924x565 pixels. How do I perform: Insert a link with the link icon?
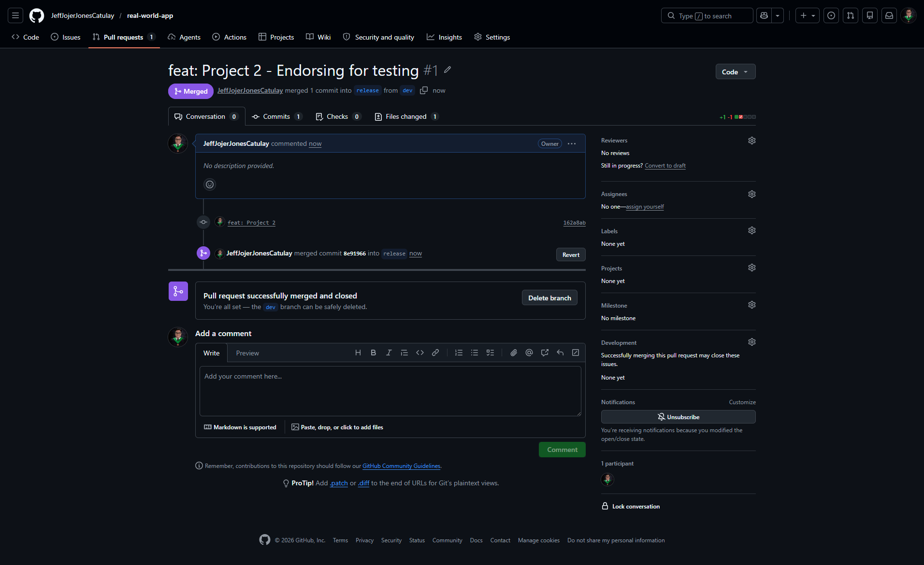pos(435,353)
